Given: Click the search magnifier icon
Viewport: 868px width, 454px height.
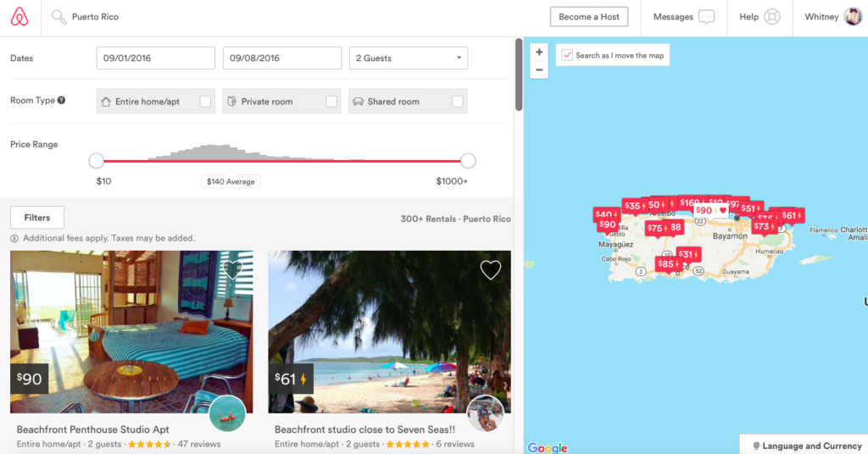Looking at the screenshot, I should coord(58,17).
